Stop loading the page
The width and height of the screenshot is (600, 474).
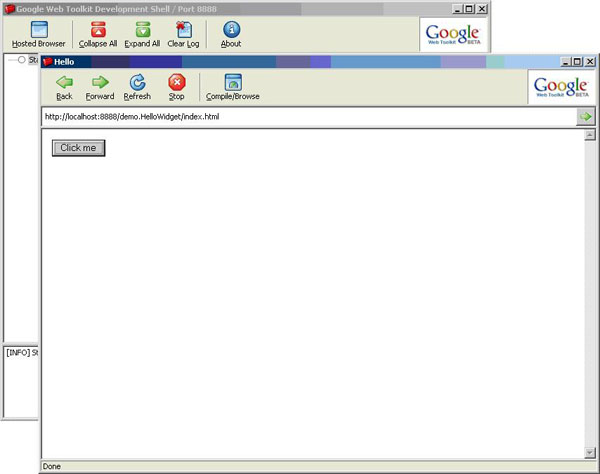(176, 87)
